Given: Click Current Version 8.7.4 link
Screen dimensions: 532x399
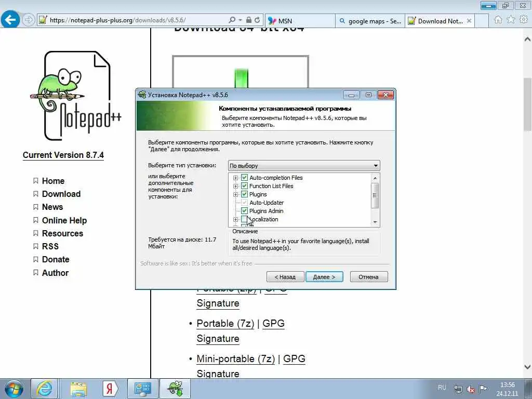Looking at the screenshot, I should pyautogui.click(x=63, y=155).
